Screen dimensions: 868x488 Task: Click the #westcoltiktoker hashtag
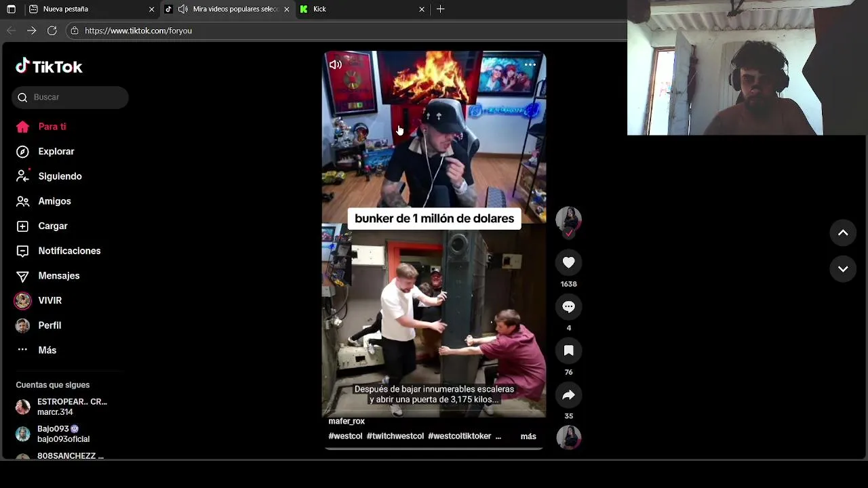coord(460,436)
